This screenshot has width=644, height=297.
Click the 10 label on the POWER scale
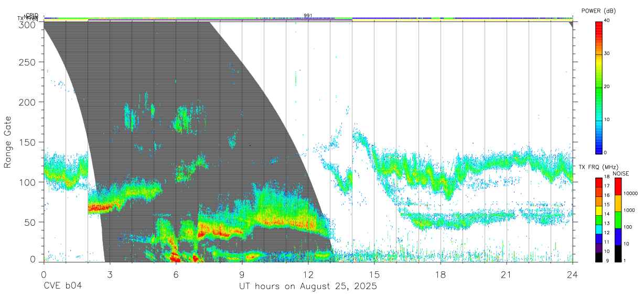tap(607, 120)
